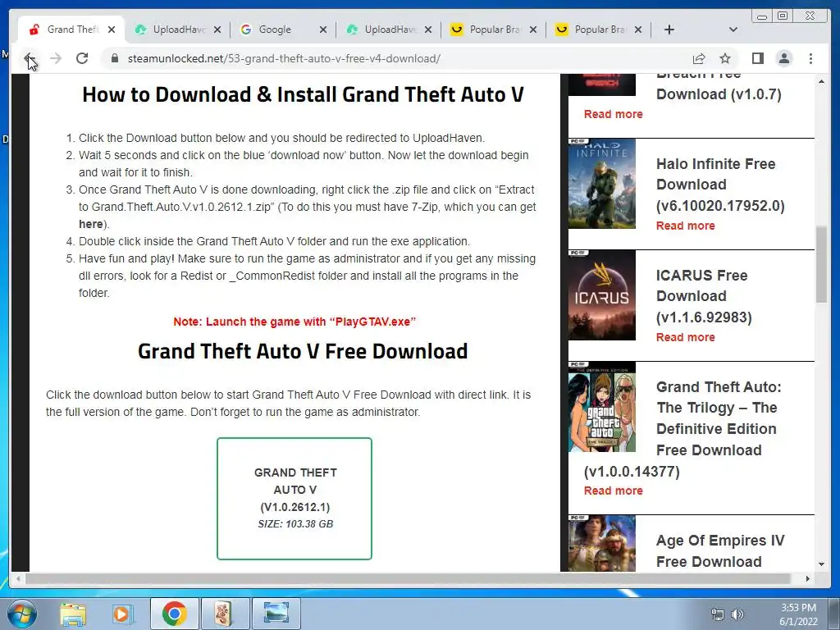Open the card game taskbar icon
Viewport: 840px width, 630px height.
click(225, 614)
